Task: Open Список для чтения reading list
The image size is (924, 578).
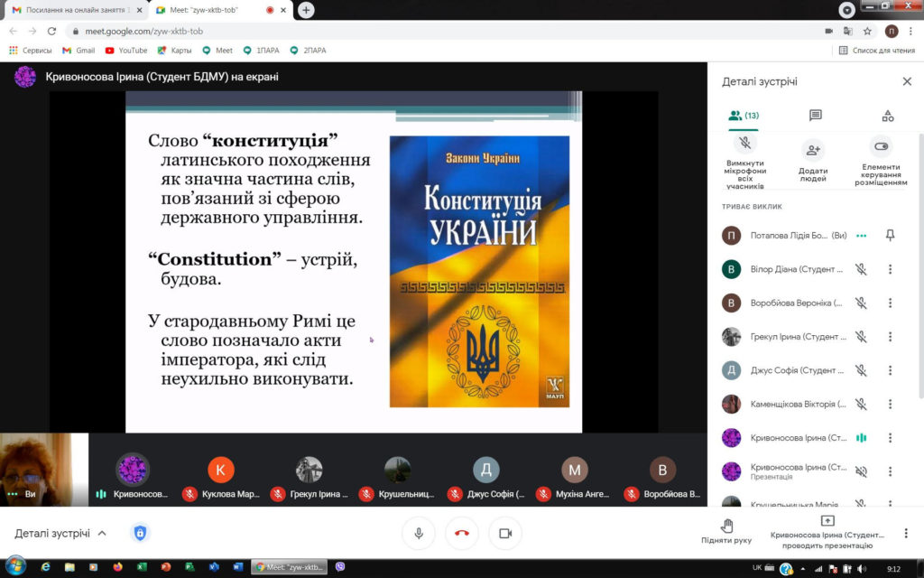Action: (x=877, y=51)
